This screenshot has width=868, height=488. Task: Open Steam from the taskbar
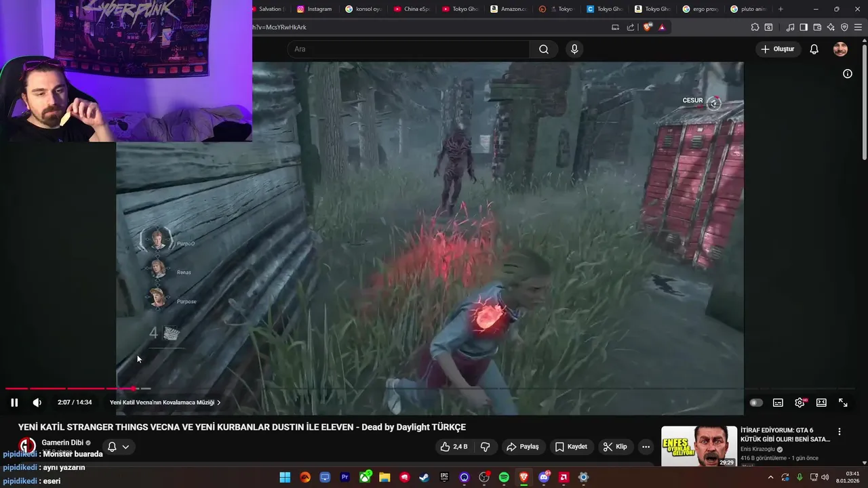(424, 477)
